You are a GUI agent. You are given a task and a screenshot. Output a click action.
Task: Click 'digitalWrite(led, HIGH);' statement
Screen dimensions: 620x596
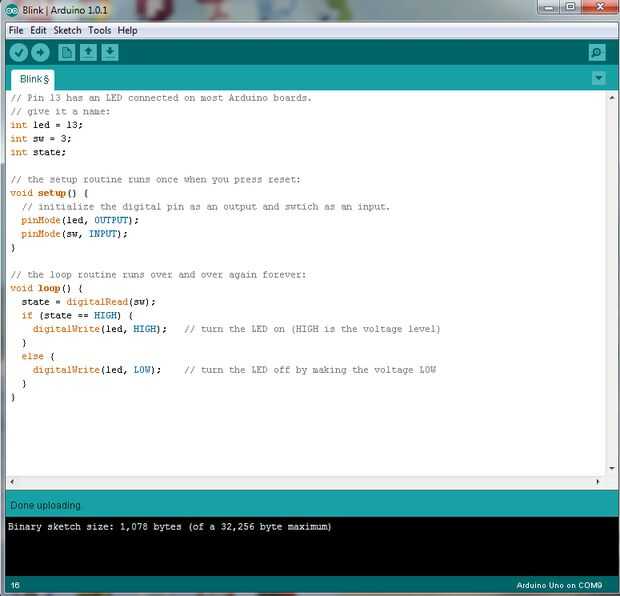coord(100,329)
